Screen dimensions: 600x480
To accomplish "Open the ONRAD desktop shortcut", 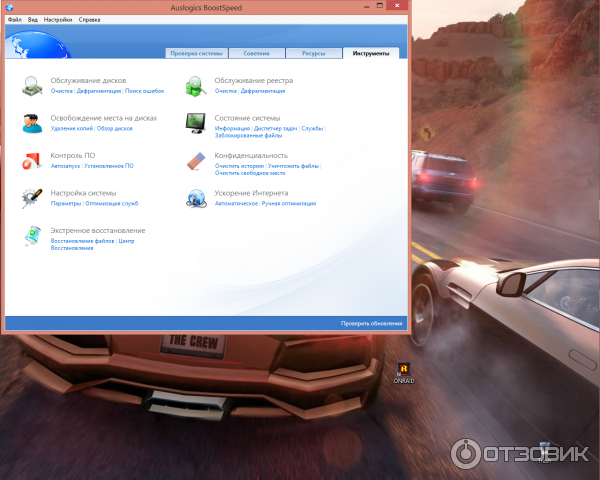I will click(404, 370).
